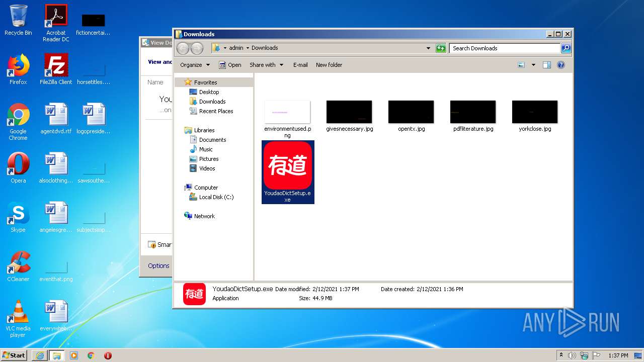Image resolution: width=644 pixels, height=362 pixels.
Task: Launch CCleaner desktop shortcut
Action: pos(18,266)
